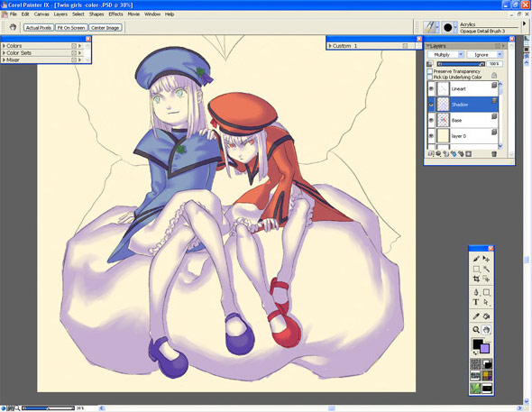The width and height of the screenshot is (532, 412).
Task: Hide the Base layer
Action: pos(431,121)
